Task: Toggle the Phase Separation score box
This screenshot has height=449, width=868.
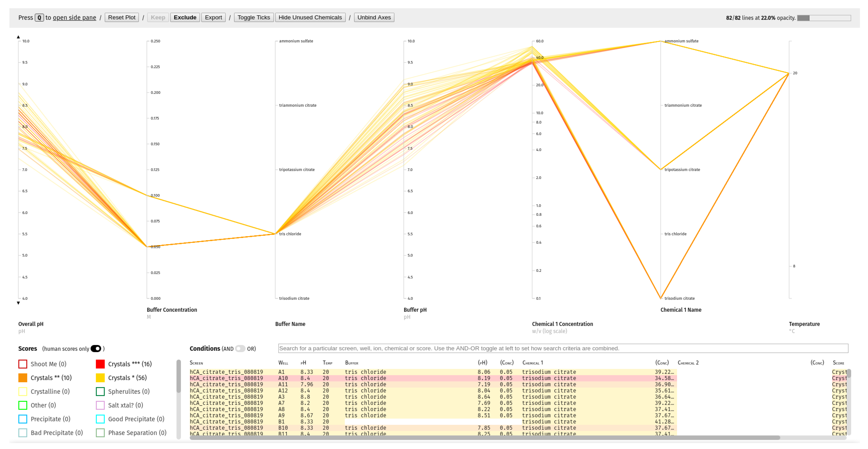Action: coord(100,433)
